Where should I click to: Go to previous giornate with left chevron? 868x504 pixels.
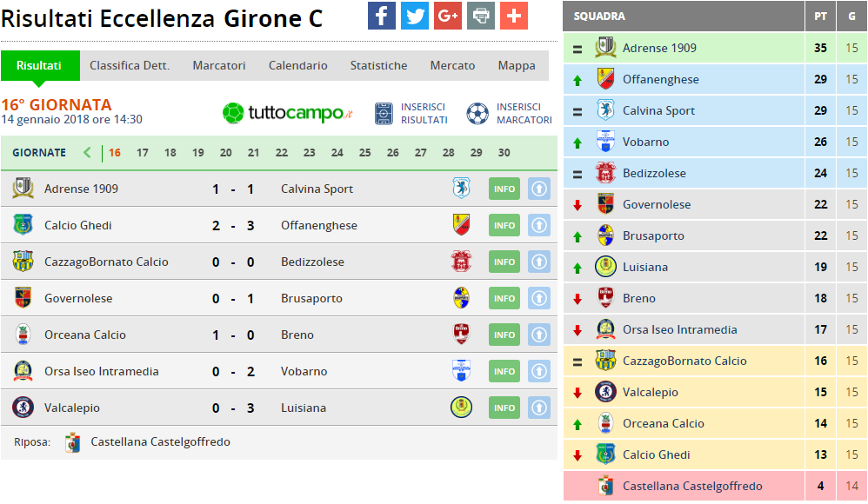coord(87,153)
